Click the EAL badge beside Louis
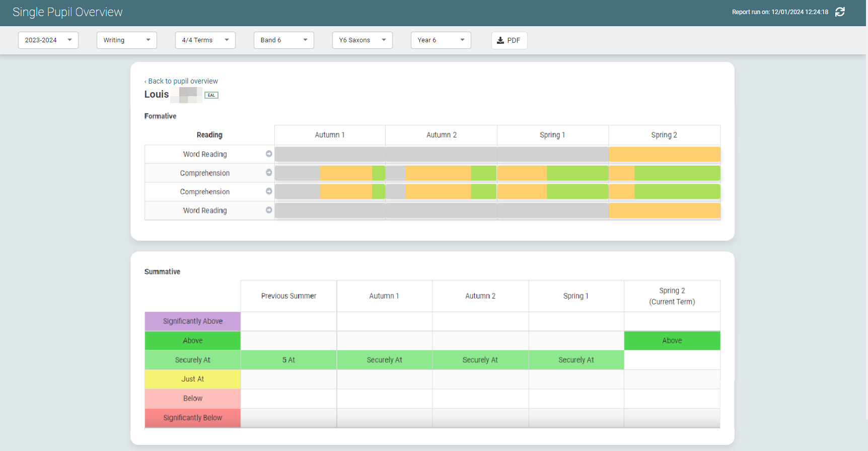 click(x=211, y=95)
